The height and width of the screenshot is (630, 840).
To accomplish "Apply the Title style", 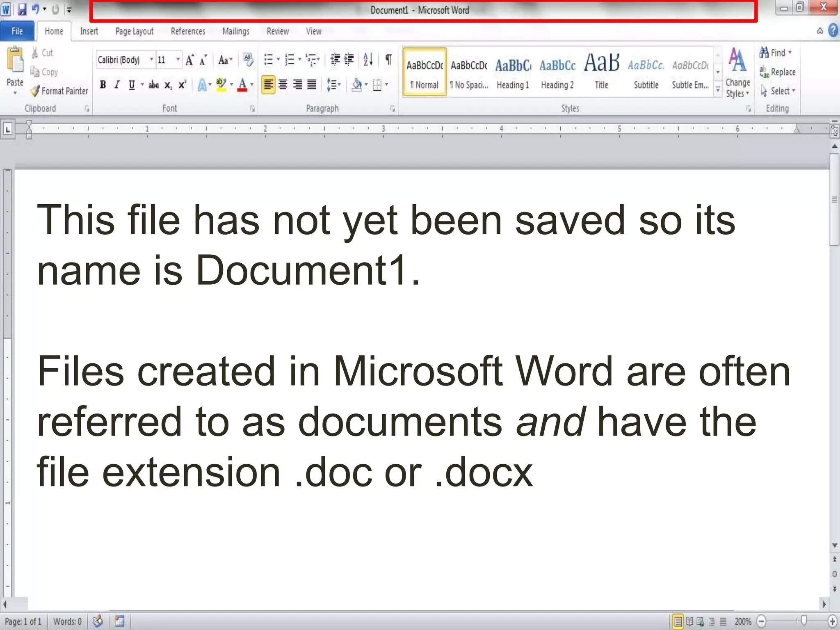I will (x=601, y=73).
